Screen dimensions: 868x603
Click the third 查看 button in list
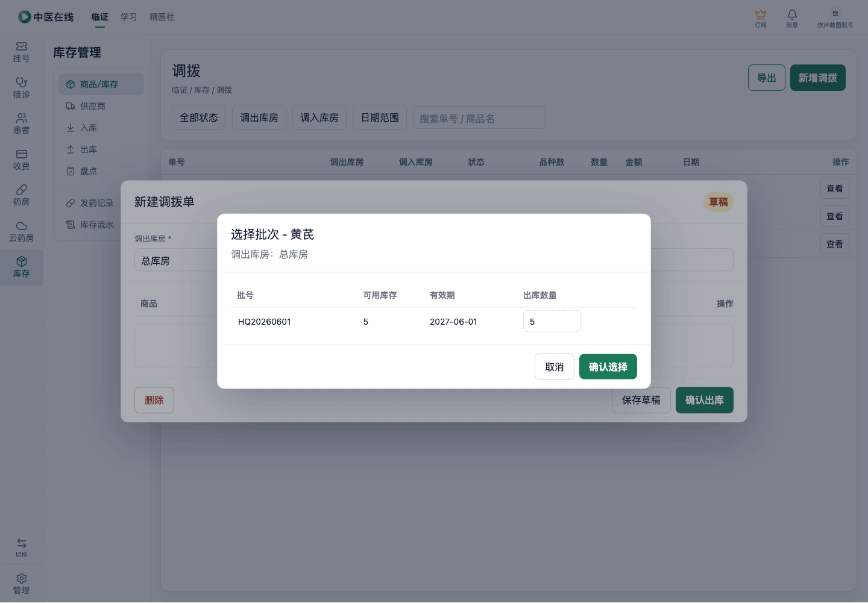pyautogui.click(x=835, y=244)
